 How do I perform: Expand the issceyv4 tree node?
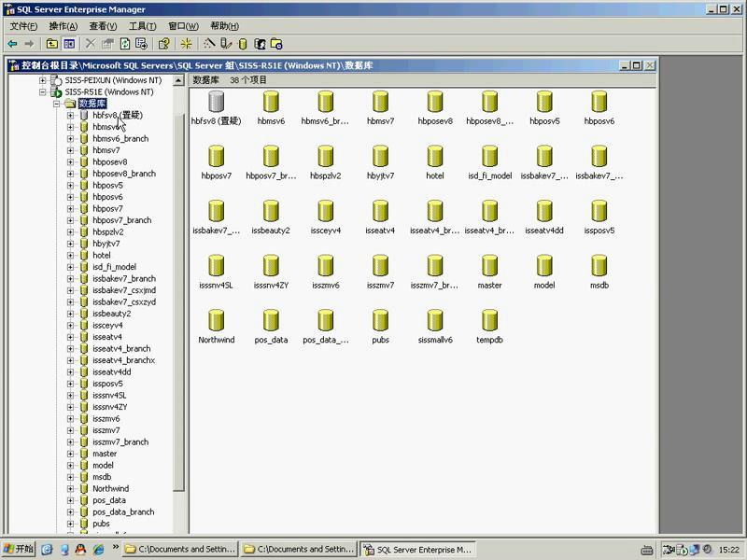[x=71, y=325]
